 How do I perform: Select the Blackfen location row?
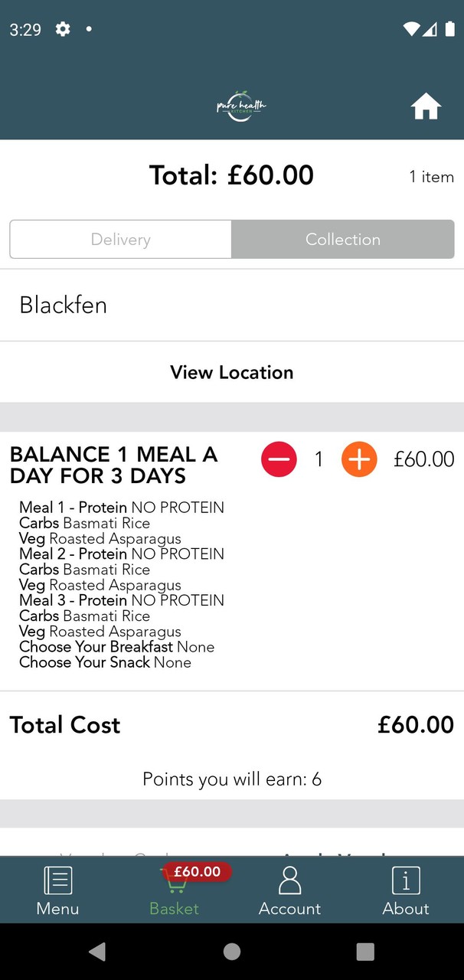232,305
